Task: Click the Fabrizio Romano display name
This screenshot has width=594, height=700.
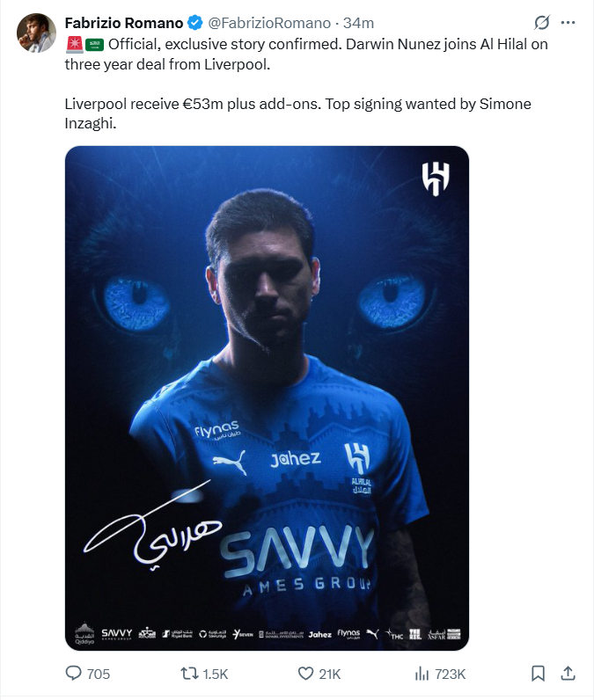Action: tap(124, 23)
